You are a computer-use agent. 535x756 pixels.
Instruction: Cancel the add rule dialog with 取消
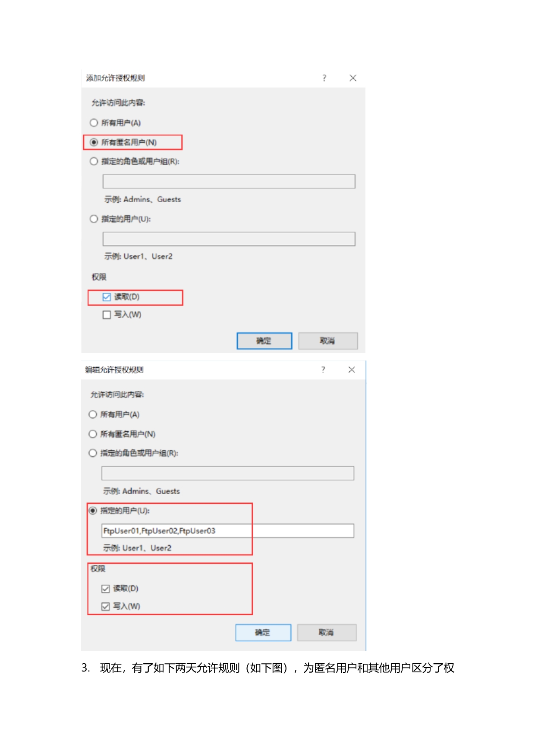[328, 341]
